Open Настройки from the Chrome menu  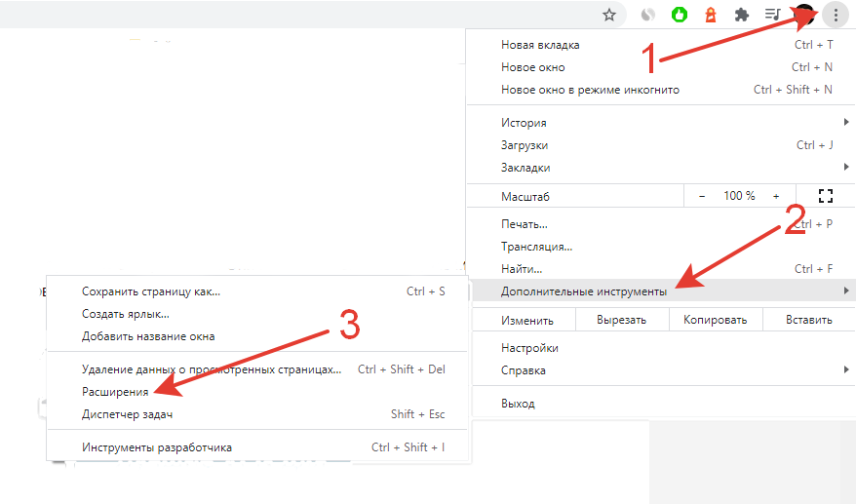point(529,348)
